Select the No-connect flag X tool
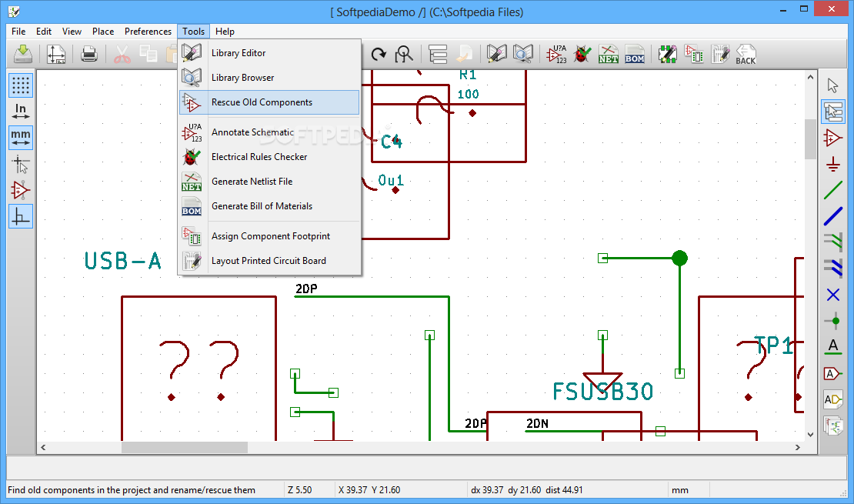Viewport: 854px width, 504px height. [832, 295]
